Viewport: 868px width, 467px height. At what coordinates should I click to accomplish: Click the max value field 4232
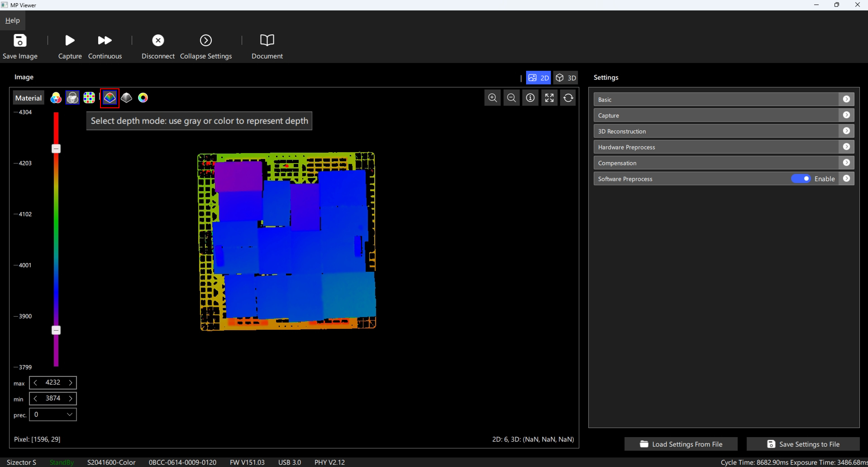pyautogui.click(x=53, y=382)
